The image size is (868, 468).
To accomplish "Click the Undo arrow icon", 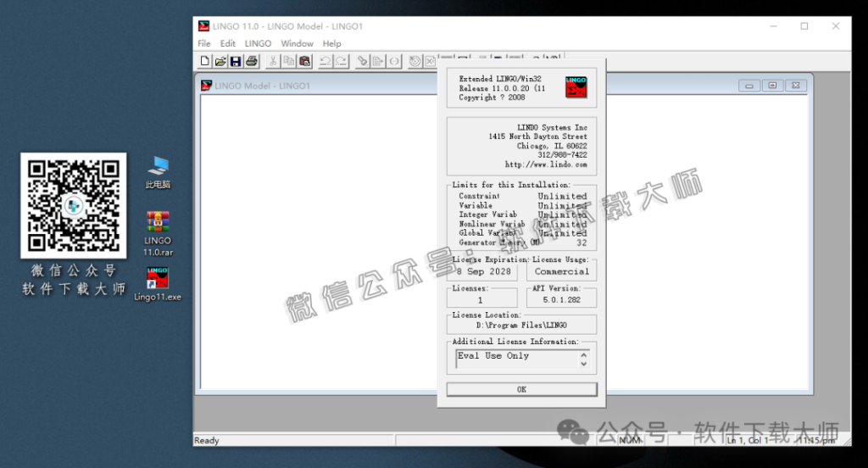I will click(325, 61).
